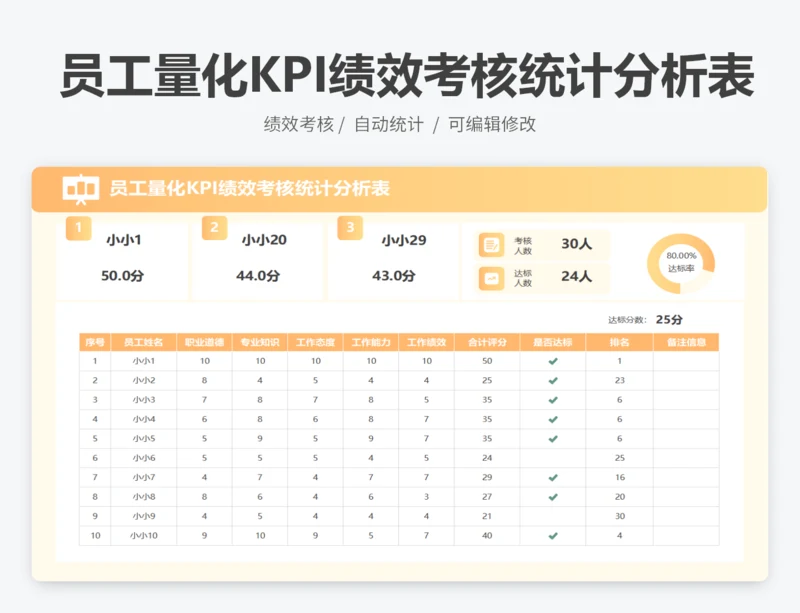Click the large page title at top
800x613 pixels.
[x=407, y=76]
